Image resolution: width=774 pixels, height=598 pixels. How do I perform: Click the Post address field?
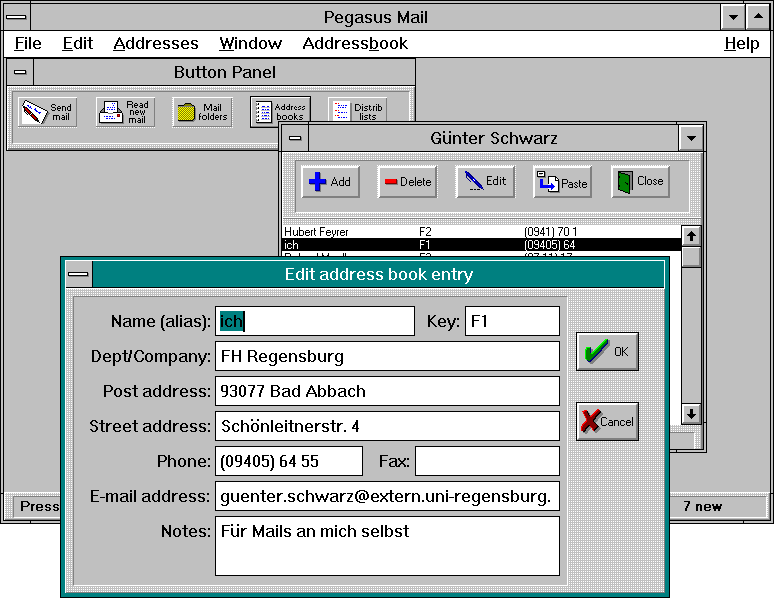pyautogui.click(x=387, y=391)
